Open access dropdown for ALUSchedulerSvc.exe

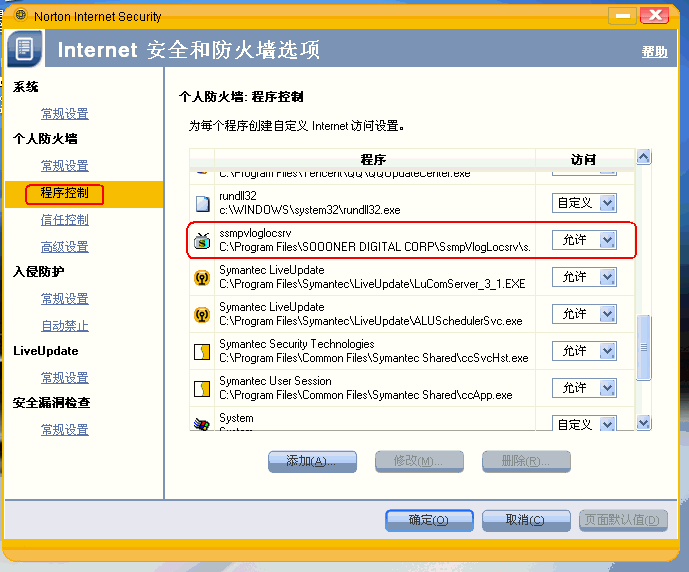[x=608, y=314]
